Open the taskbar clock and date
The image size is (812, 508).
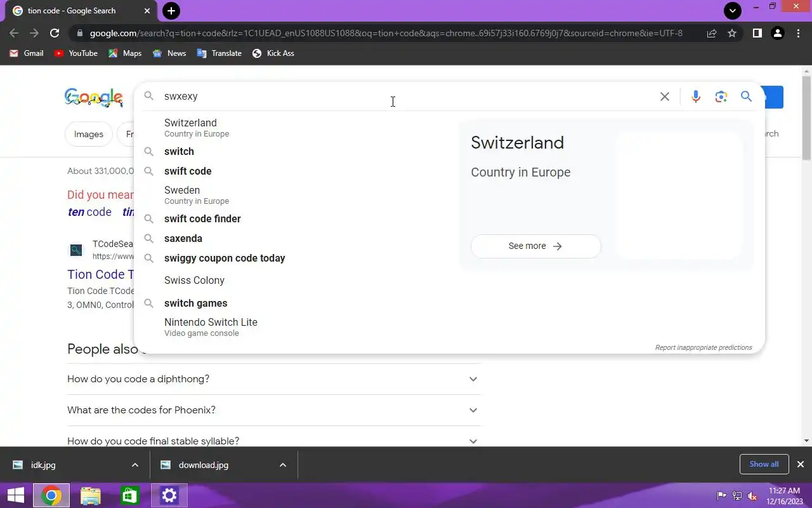785,496
